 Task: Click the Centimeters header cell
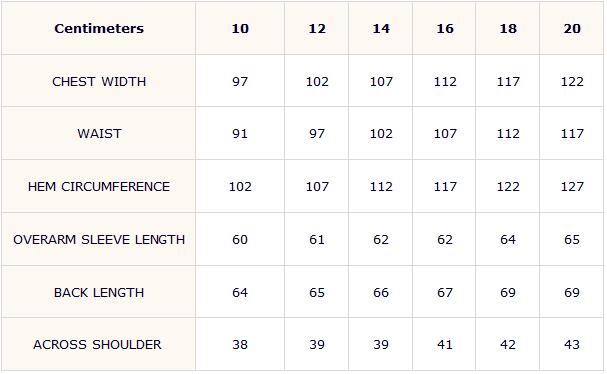click(99, 29)
